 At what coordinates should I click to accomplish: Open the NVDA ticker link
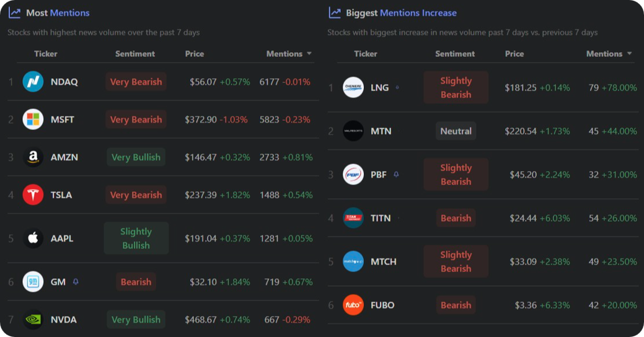click(64, 320)
